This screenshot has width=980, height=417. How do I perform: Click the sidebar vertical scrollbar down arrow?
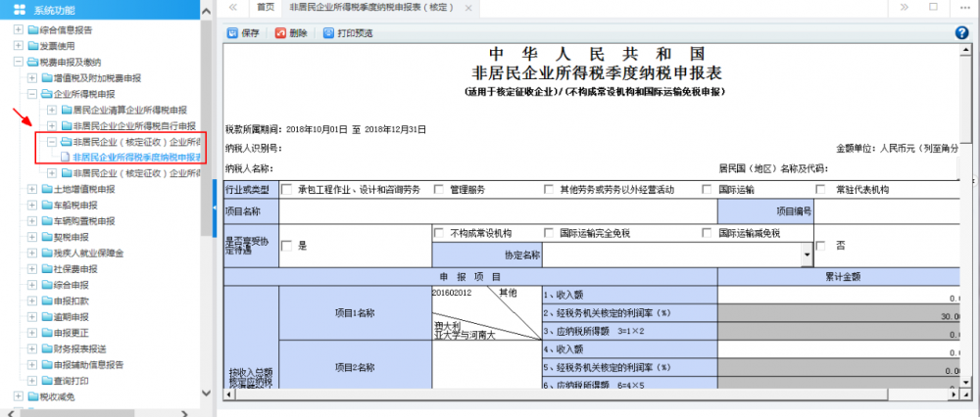207,394
